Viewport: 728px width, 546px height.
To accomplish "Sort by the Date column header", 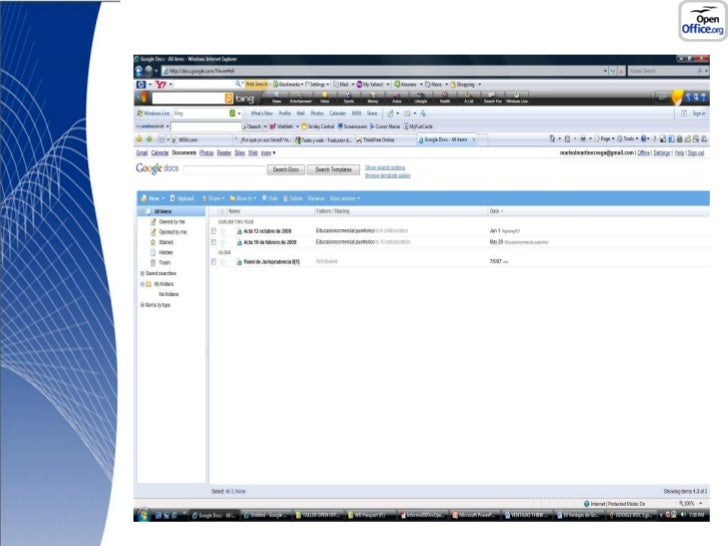I will point(496,211).
